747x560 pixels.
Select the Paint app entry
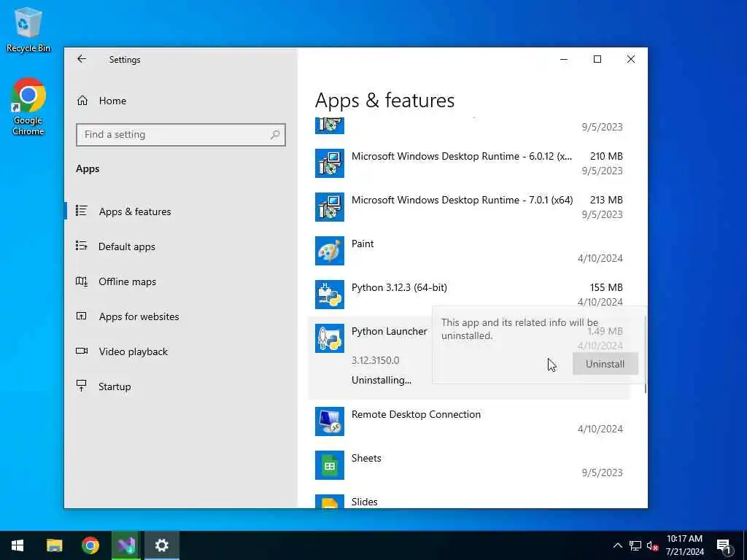point(469,251)
